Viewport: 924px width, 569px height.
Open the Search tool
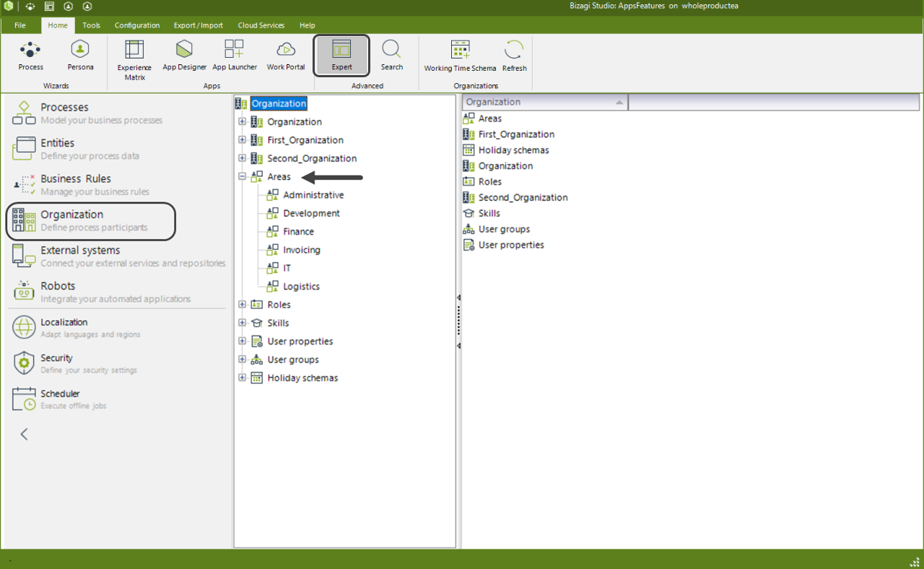[x=392, y=56]
